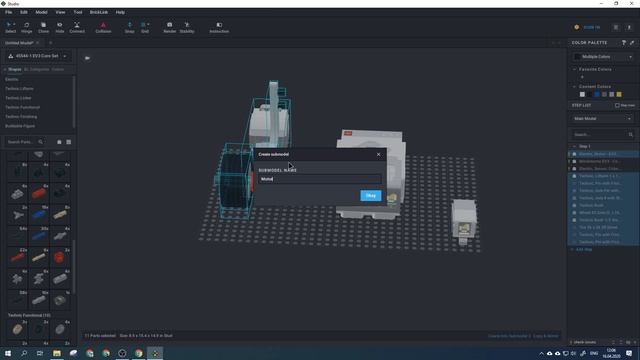The height and width of the screenshot is (360, 640).
Task: Click the Step List search field
Action: click(603, 134)
